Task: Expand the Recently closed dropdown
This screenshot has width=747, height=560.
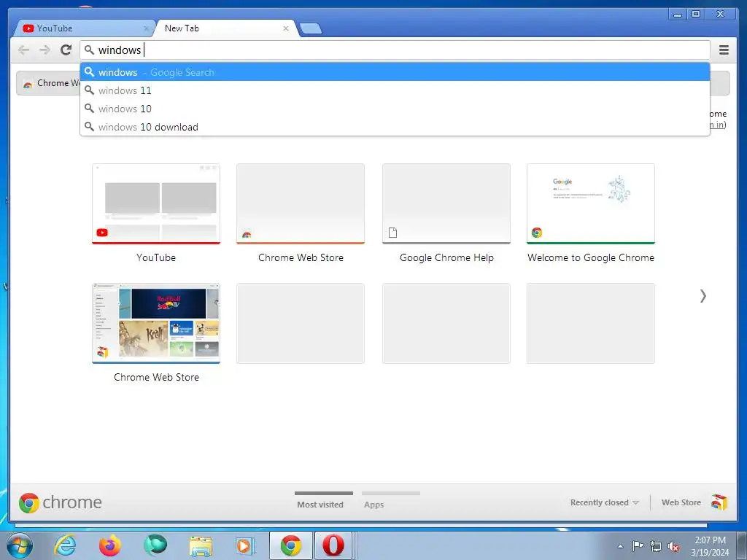Action: [x=604, y=502]
